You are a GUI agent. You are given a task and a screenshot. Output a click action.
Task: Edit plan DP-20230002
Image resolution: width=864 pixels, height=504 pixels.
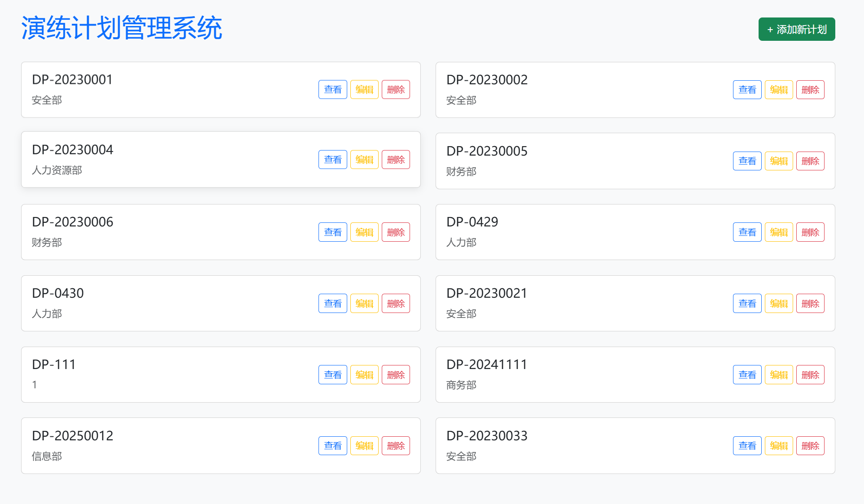(x=778, y=90)
